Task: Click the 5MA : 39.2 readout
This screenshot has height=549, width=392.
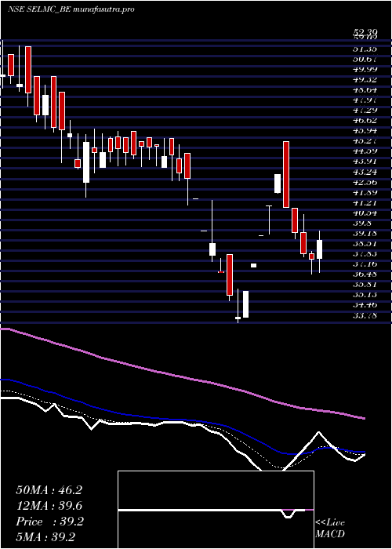Action: (x=46, y=537)
